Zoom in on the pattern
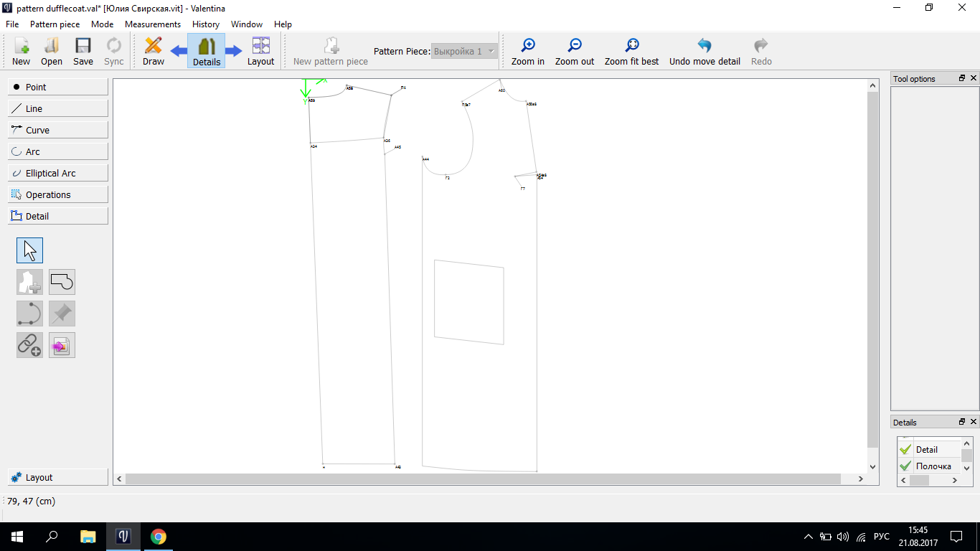 [x=527, y=52]
